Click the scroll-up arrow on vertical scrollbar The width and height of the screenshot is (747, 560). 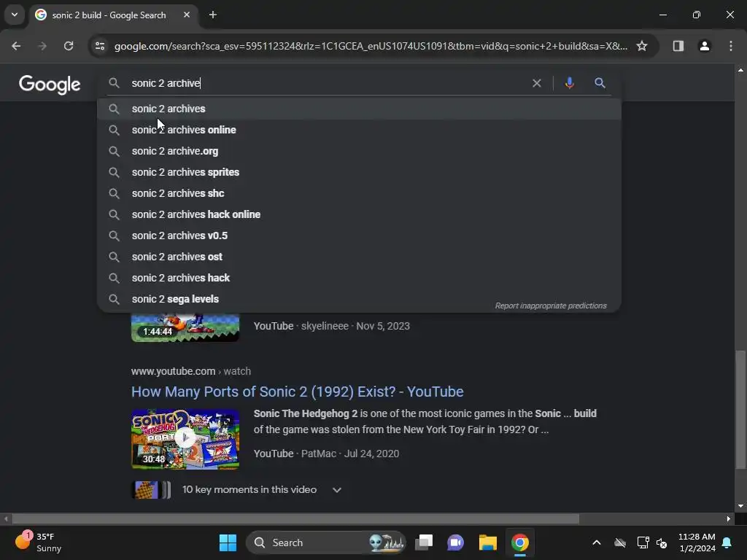[740, 70]
